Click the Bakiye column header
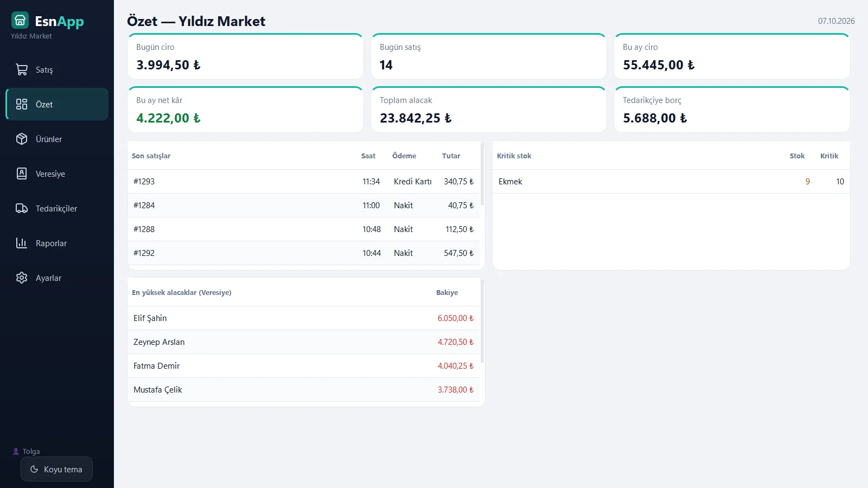The height and width of the screenshot is (488, 868). pyautogui.click(x=447, y=292)
